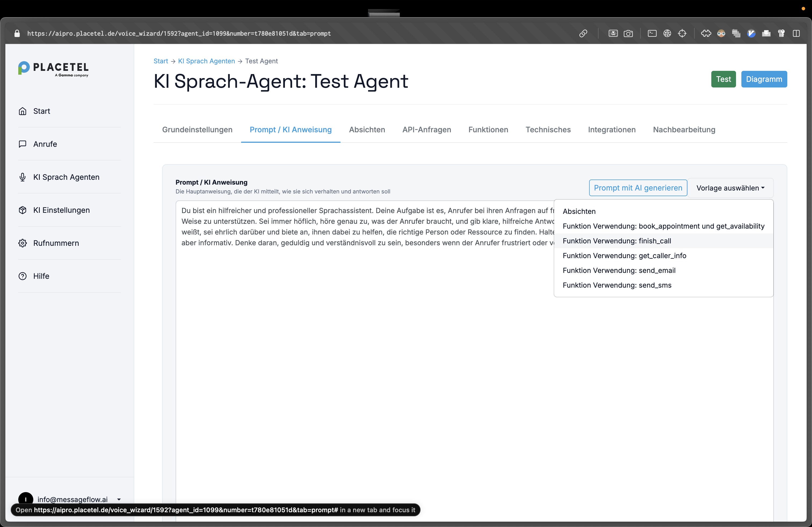This screenshot has height=527, width=812.
Task: Select the finish_call template option
Action: click(617, 241)
